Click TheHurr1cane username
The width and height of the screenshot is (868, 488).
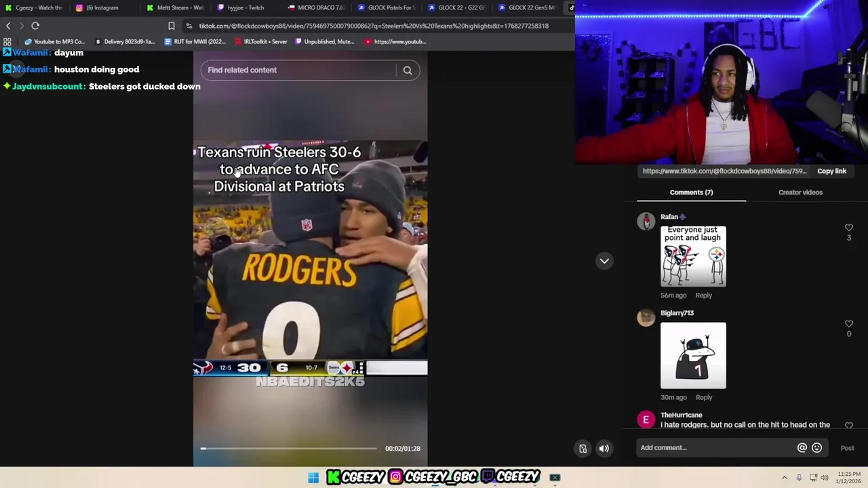point(681,415)
